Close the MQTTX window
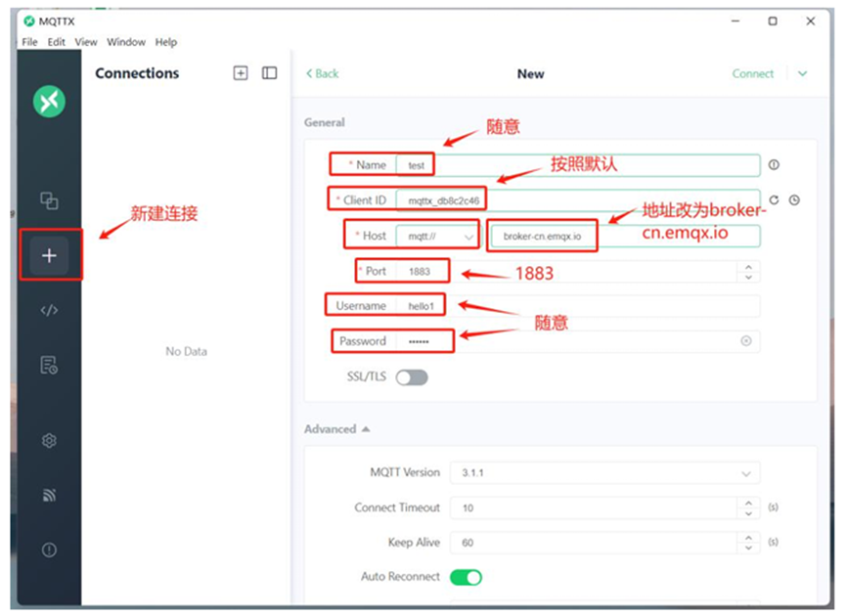 point(811,22)
